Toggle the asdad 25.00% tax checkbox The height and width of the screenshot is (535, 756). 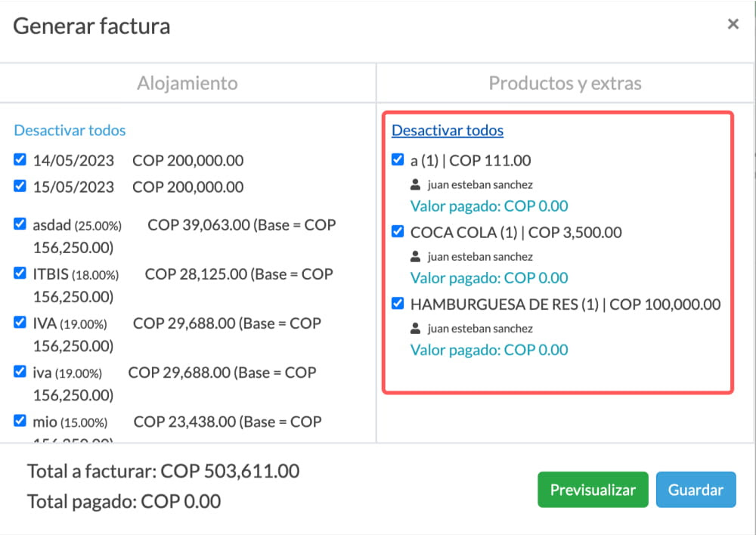pyautogui.click(x=20, y=224)
